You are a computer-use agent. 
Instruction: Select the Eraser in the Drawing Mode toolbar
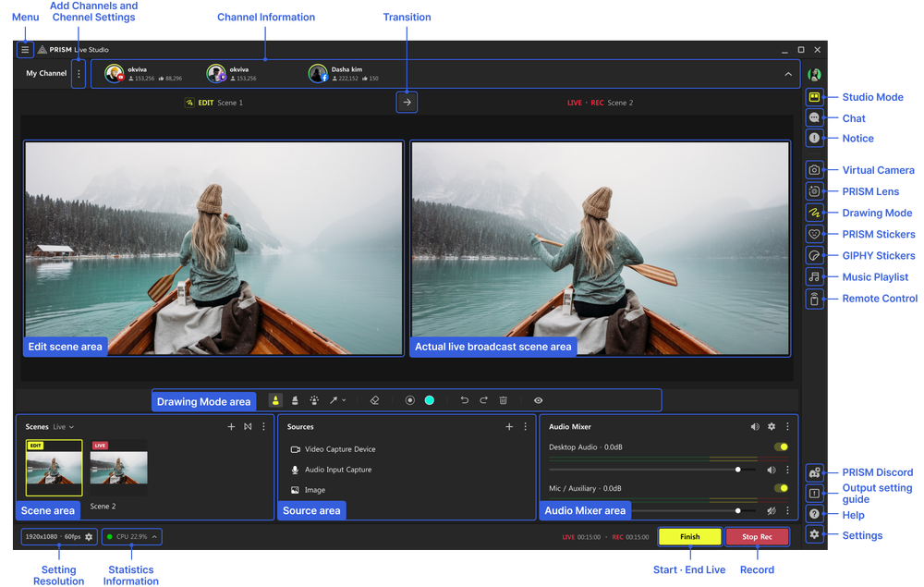375,400
